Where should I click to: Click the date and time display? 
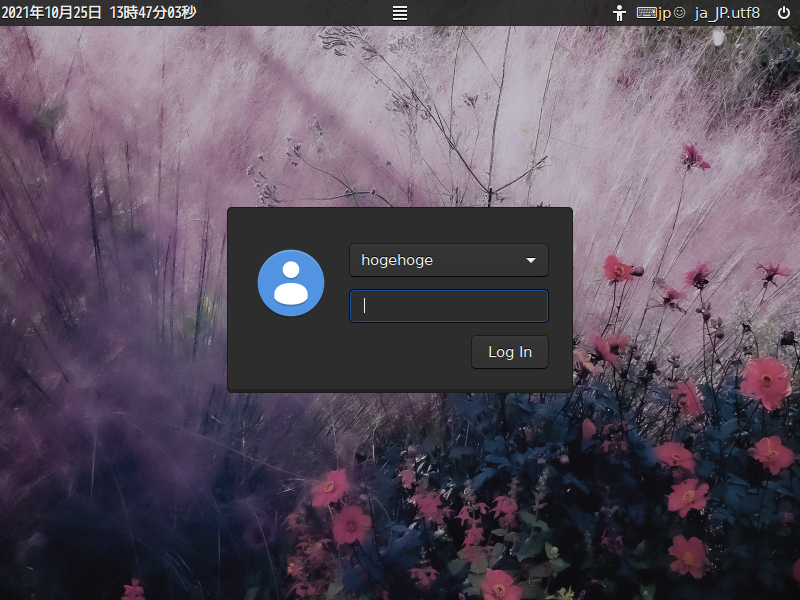[x=99, y=13]
